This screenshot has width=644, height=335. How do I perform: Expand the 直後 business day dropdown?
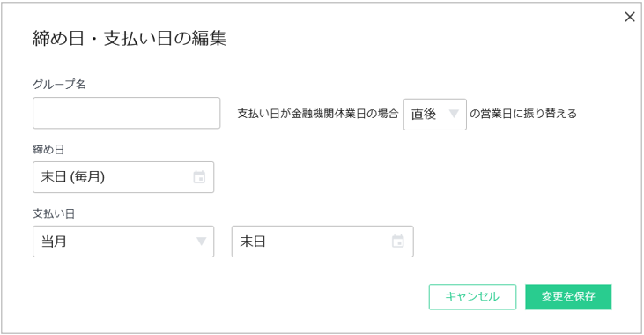pos(435,115)
